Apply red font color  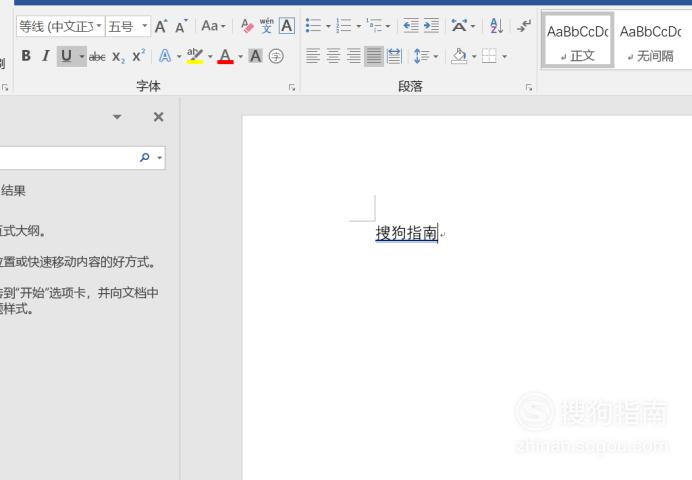coord(225,56)
